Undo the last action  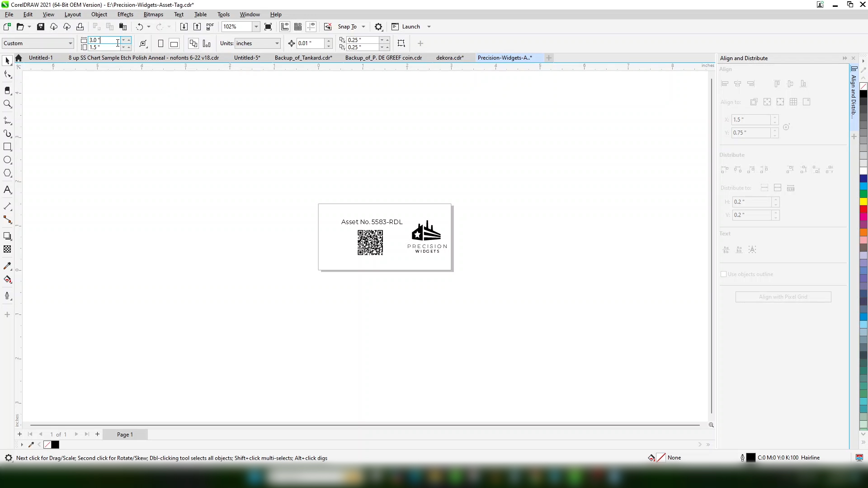tap(140, 27)
